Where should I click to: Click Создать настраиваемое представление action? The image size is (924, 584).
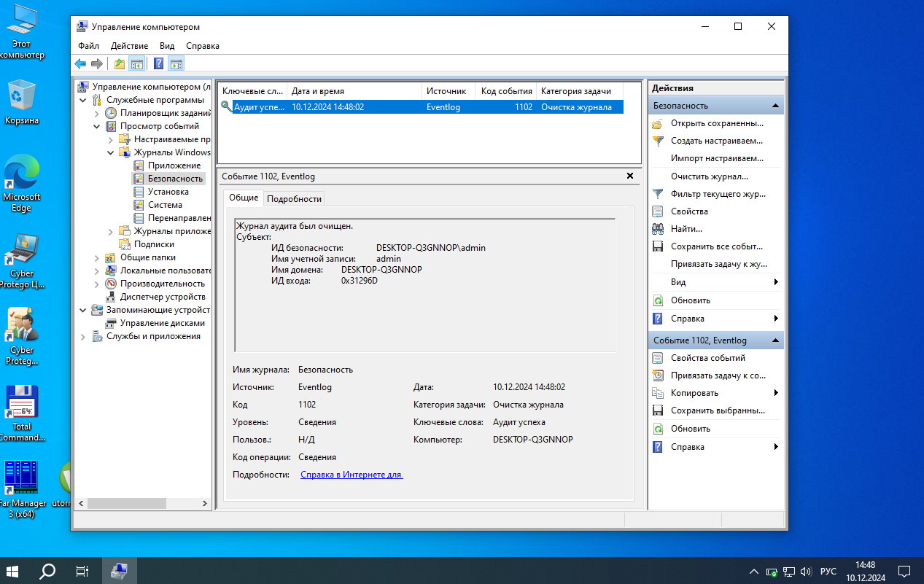pyautogui.click(x=717, y=141)
